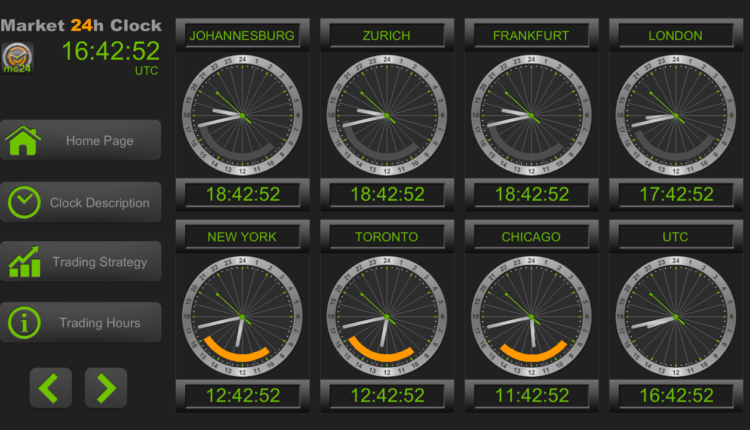Click the London digital time 17:42:52

point(676,194)
